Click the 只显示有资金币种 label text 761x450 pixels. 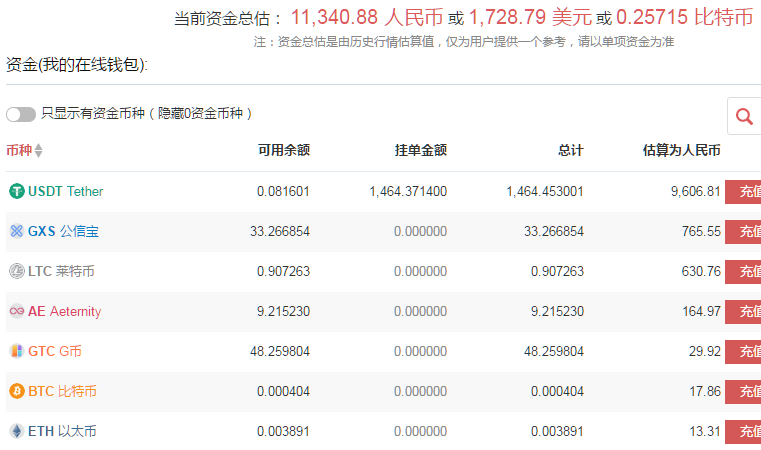pyautogui.click(x=146, y=114)
